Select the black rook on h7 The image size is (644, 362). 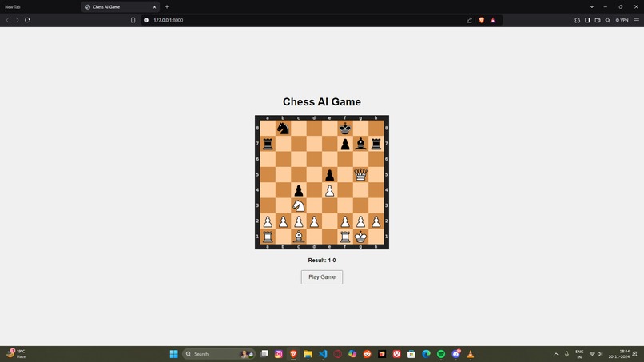pyautogui.click(x=376, y=144)
